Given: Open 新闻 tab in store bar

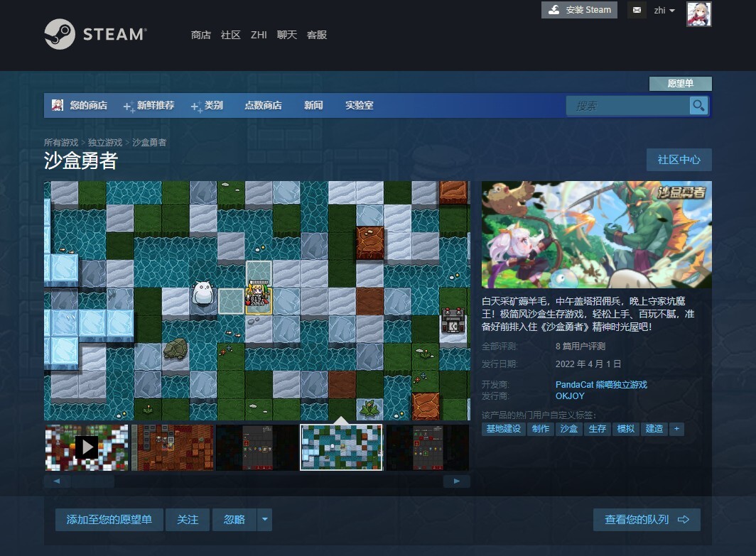Looking at the screenshot, I should tap(313, 105).
